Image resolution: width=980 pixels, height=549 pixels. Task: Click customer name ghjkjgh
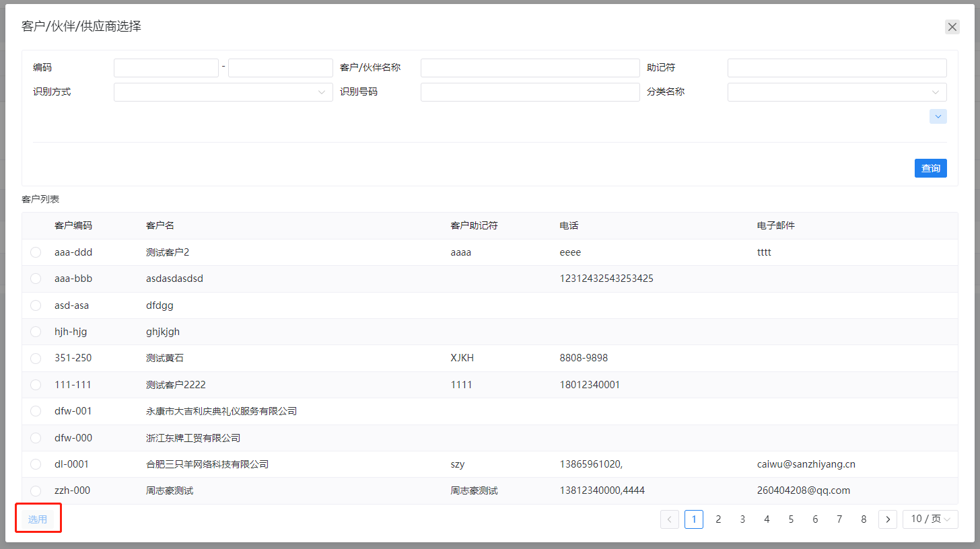click(163, 332)
